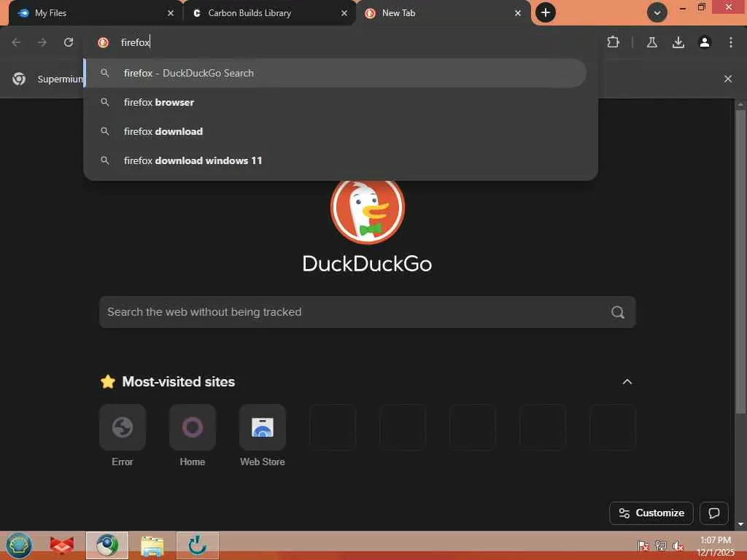Open the feedback speech bubble button
The height and width of the screenshot is (560, 747).
(x=713, y=513)
